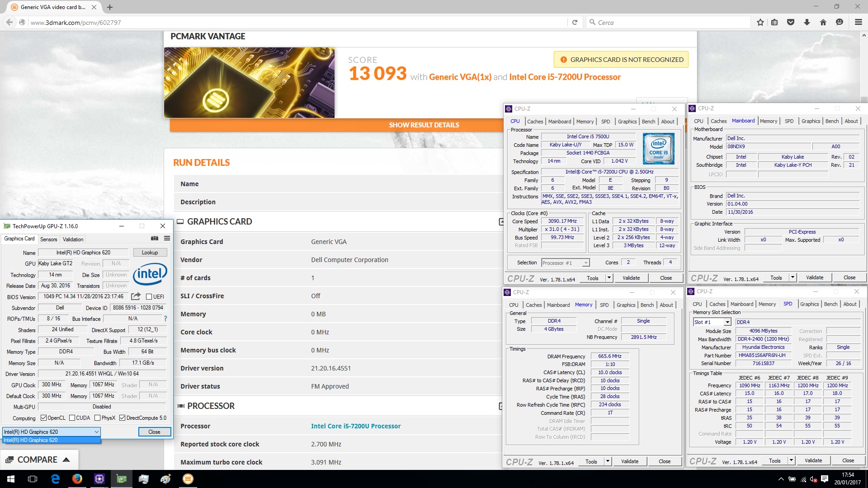Open SPD tab in CPU-Z Memory window
Screen dimensions: 868x488
(604, 305)
